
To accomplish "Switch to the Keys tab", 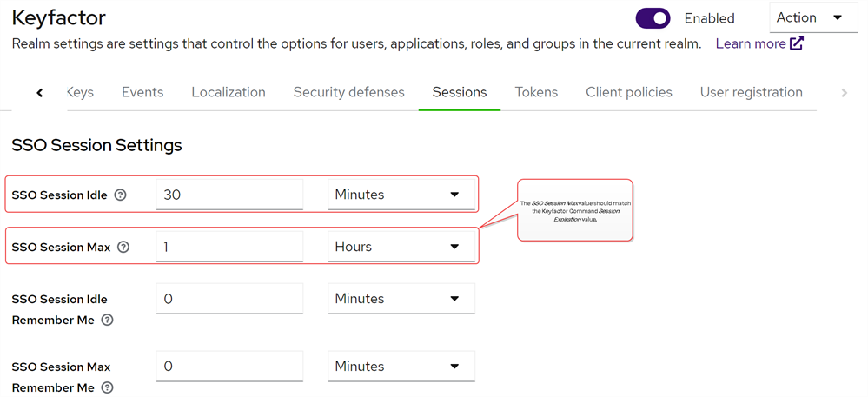I will (x=80, y=92).
